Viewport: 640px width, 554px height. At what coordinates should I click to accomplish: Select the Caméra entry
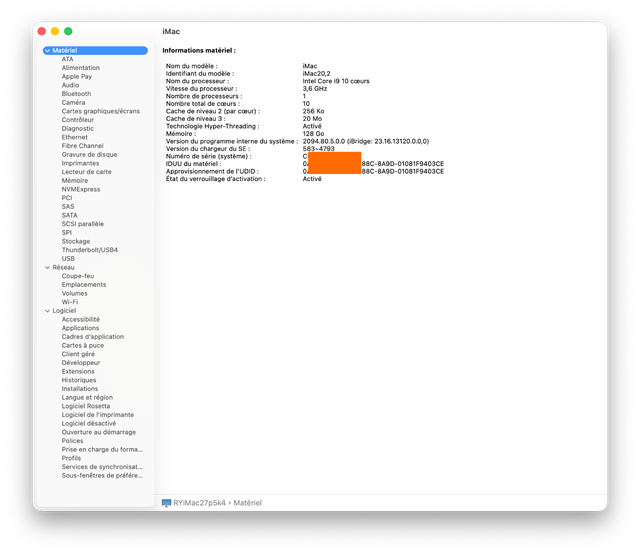73,102
